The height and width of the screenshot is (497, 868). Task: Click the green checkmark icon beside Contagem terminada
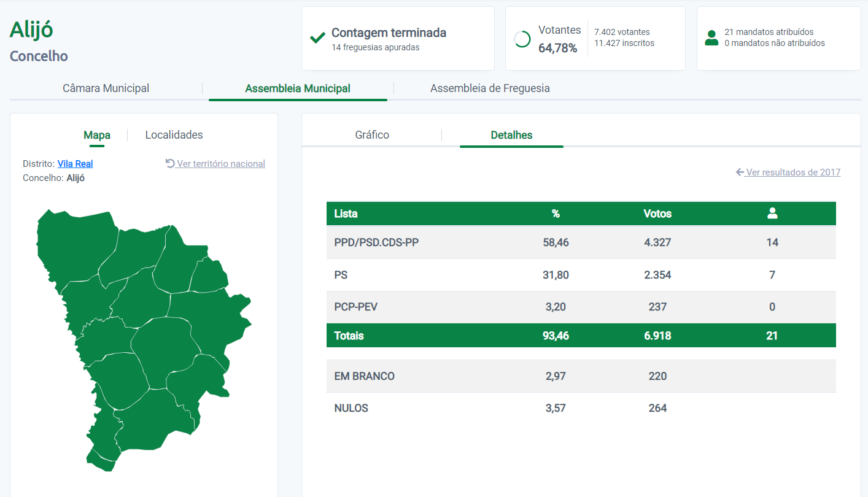317,39
